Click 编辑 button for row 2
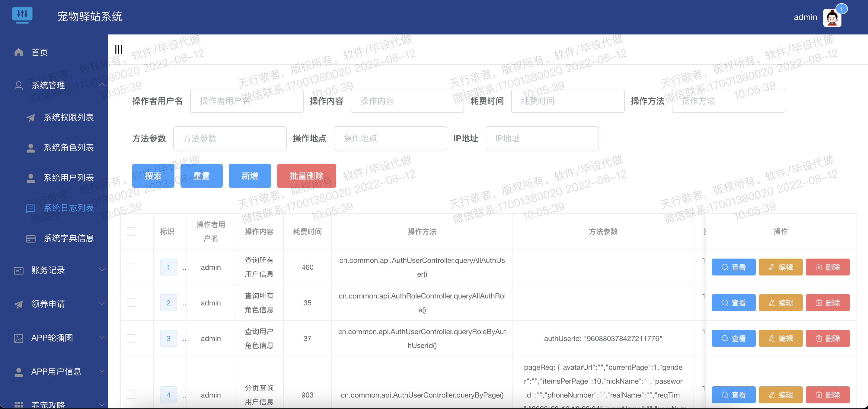The height and width of the screenshot is (409, 868). point(780,303)
